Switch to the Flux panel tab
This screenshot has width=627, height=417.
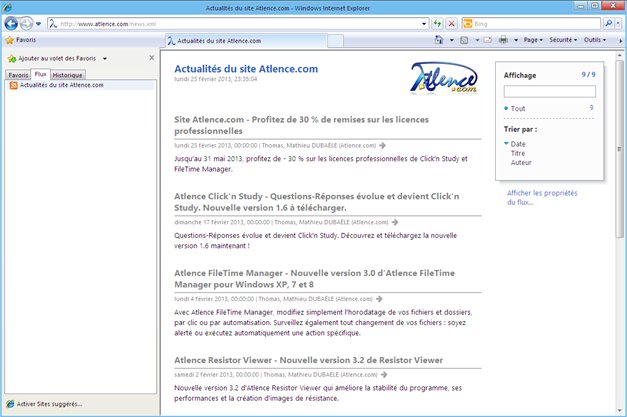point(40,74)
